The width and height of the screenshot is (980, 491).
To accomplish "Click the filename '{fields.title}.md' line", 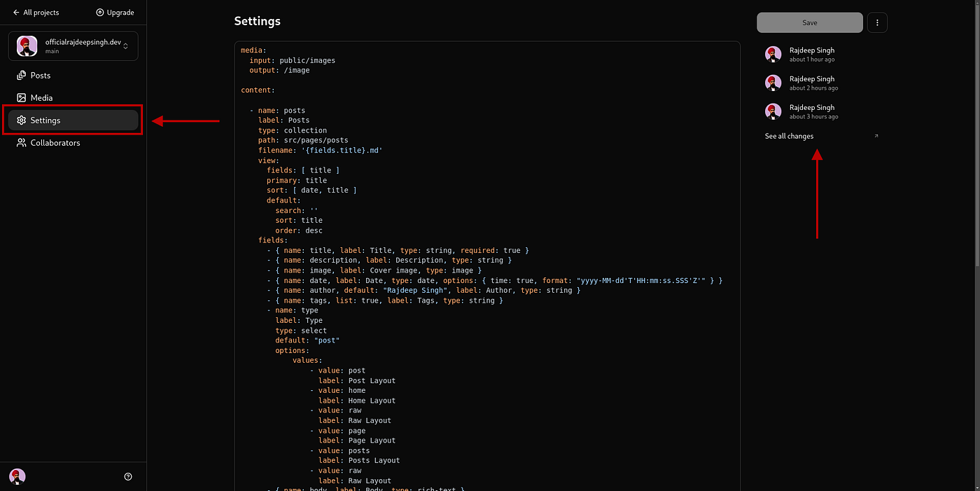I will [x=320, y=150].
